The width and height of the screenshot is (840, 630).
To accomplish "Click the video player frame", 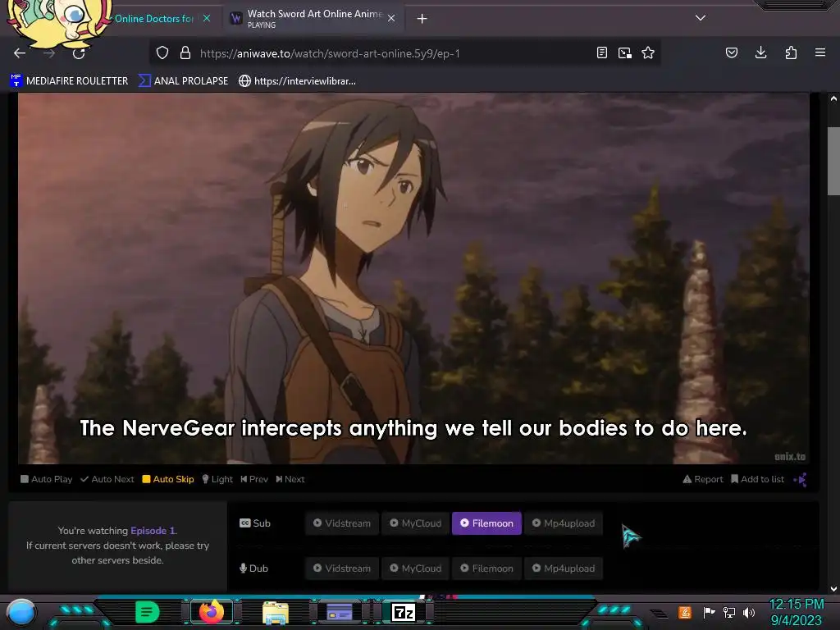I will [413, 279].
